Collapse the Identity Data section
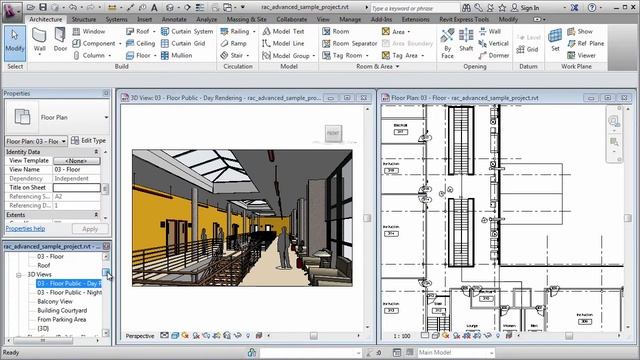640x360 pixels. pyautogui.click(x=96, y=152)
